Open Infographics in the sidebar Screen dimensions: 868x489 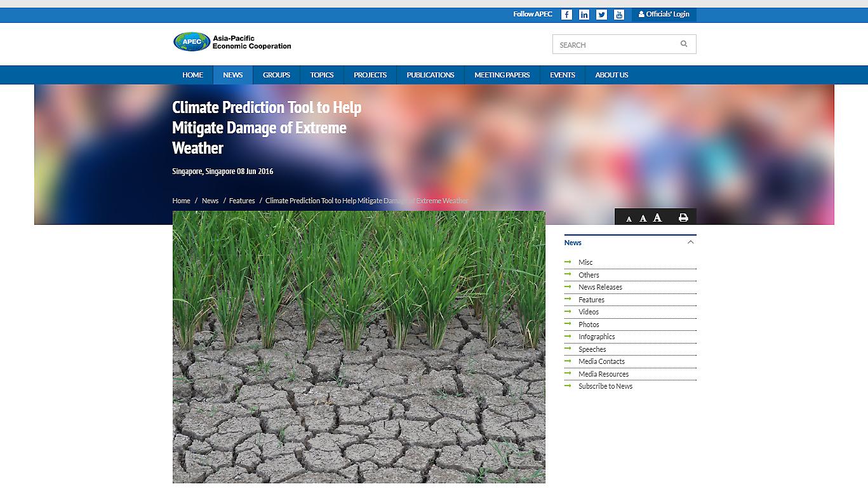coord(596,337)
